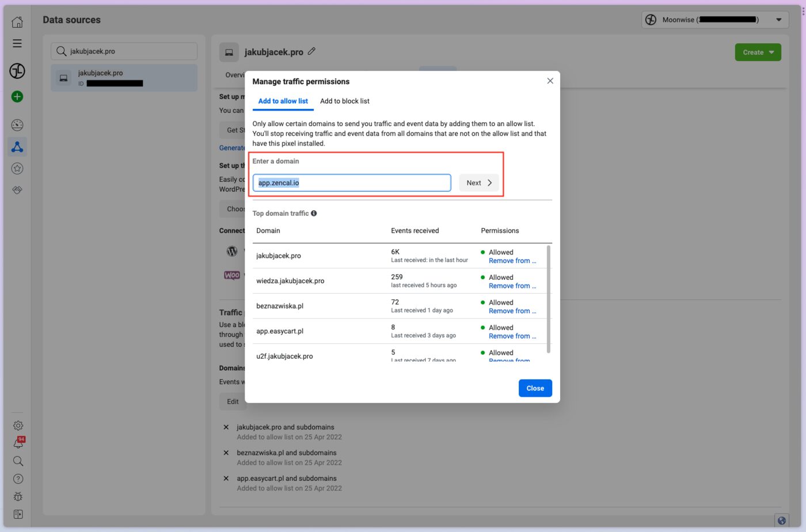Click the Next button beside domain field
806x532 pixels.
click(478, 183)
